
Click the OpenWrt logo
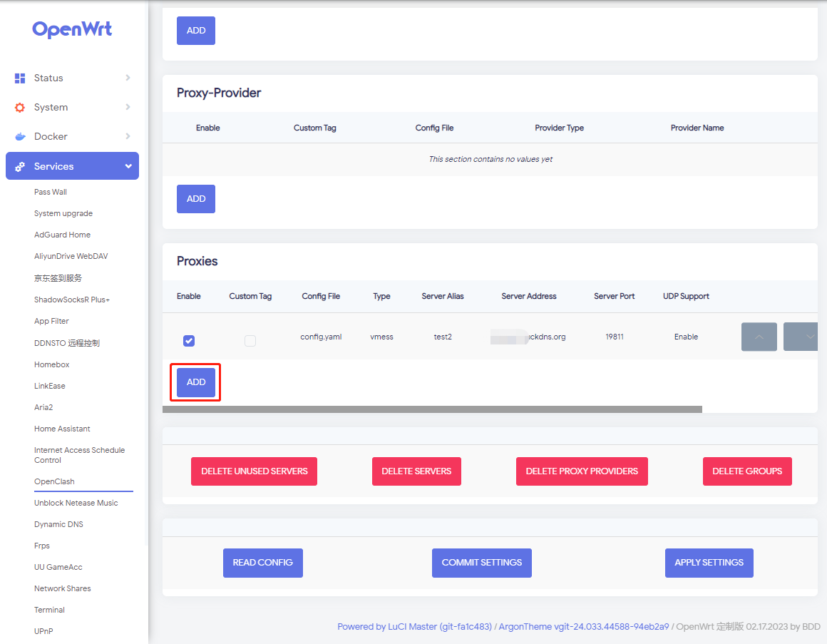click(x=72, y=29)
